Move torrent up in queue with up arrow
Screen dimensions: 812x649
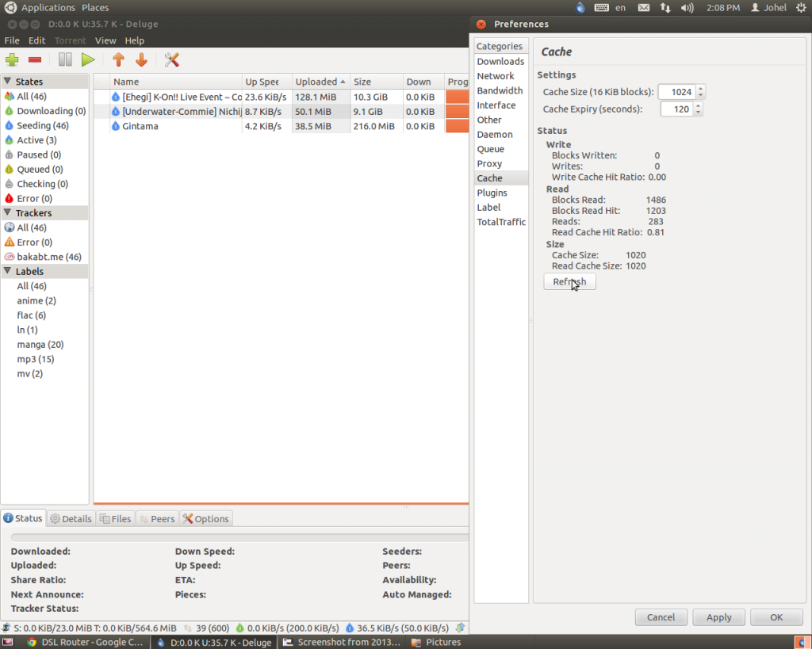[118, 60]
